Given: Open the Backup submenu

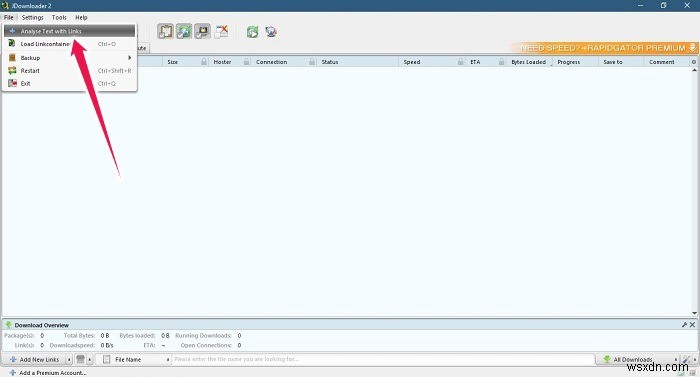Looking at the screenshot, I should [69, 58].
